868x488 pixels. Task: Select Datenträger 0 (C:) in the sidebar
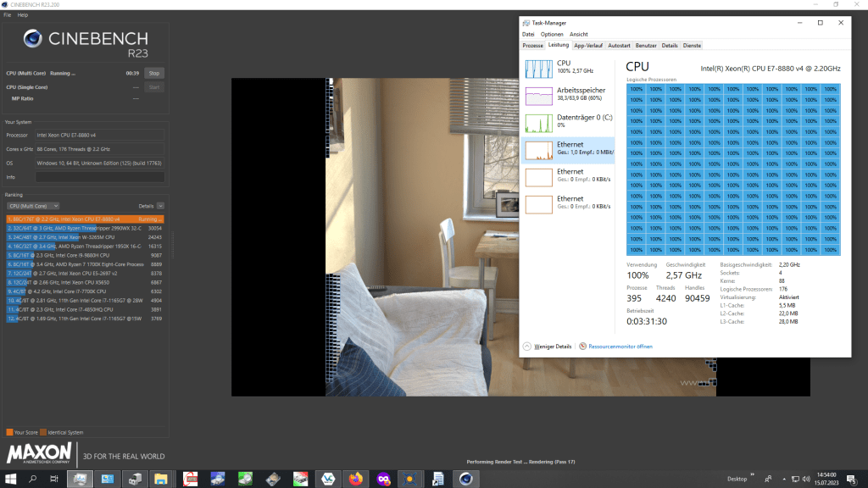tap(568, 123)
